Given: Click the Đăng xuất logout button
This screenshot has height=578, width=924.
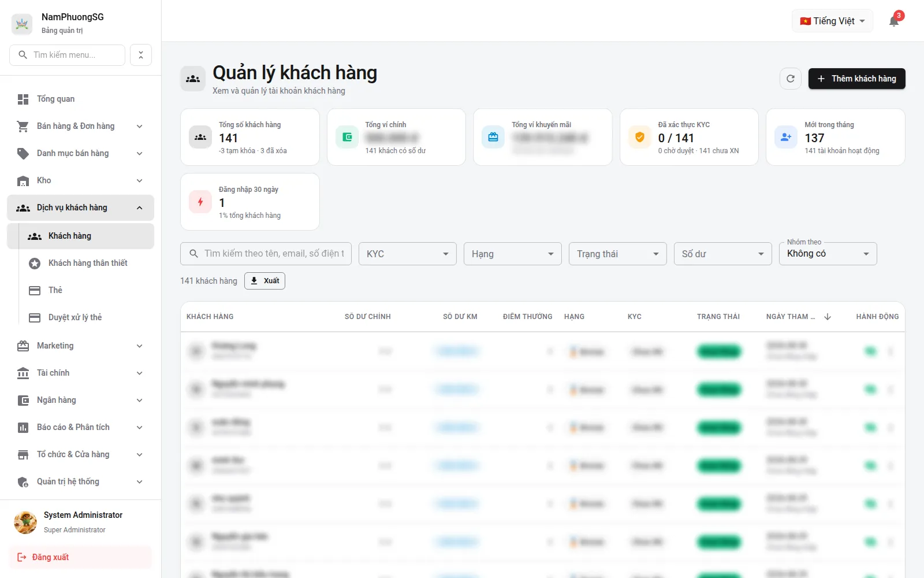Looking at the screenshot, I should click(x=80, y=557).
